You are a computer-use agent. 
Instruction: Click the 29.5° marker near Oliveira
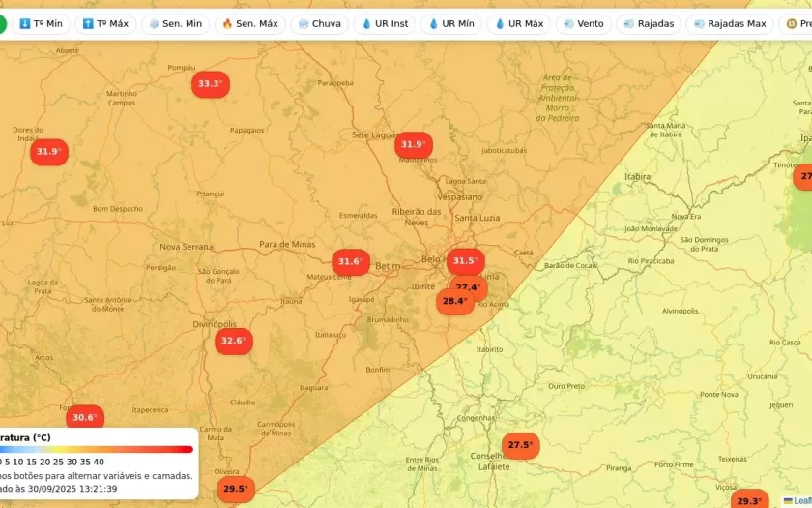(235, 490)
